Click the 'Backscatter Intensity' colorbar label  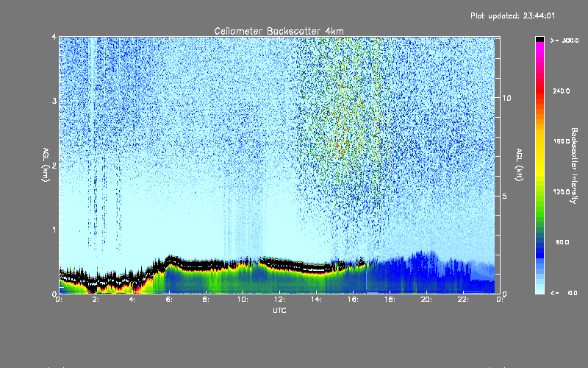(574, 166)
